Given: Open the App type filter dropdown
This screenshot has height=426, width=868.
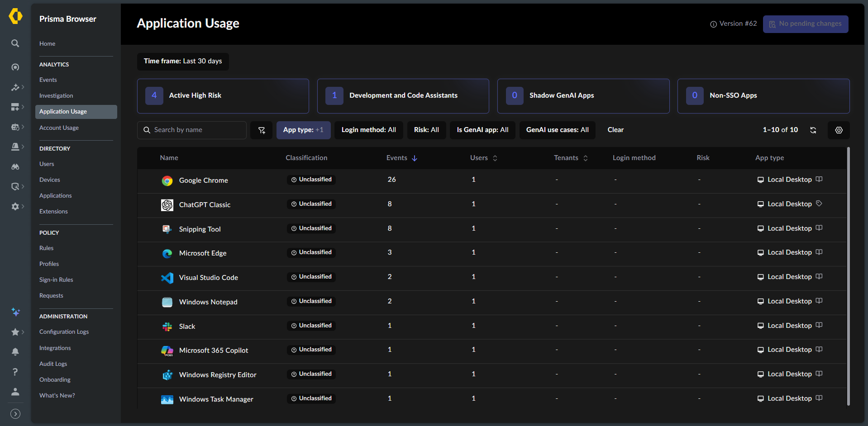Looking at the screenshot, I should pos(303,130).
